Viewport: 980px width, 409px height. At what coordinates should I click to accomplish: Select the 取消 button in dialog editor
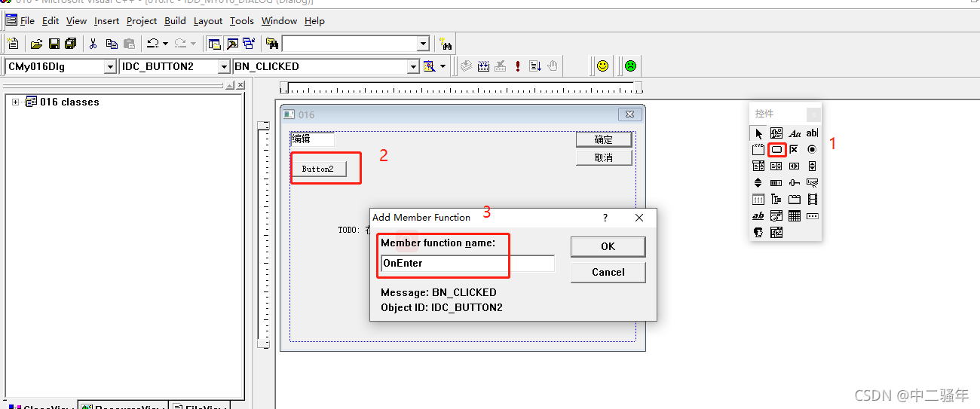click(x=604, y=157)
